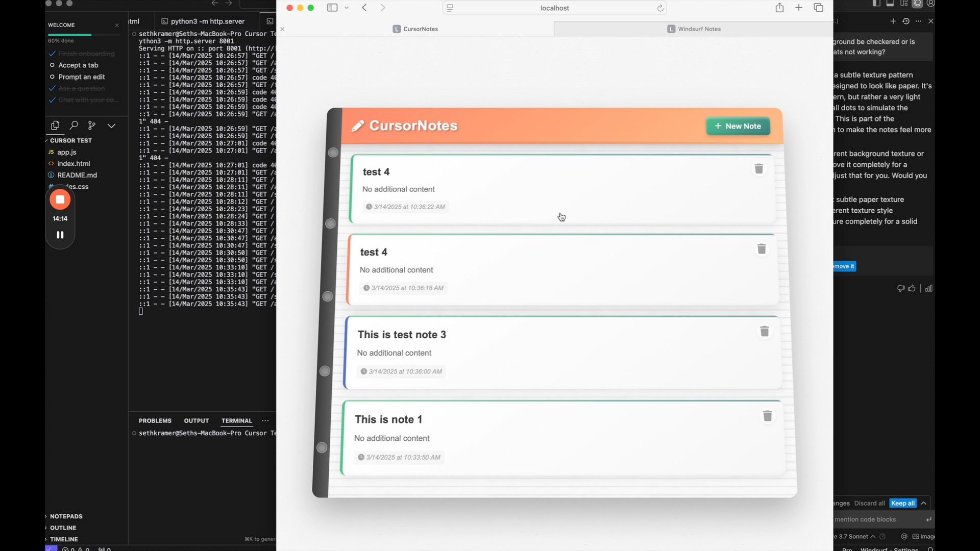Screen dimensions: 980x551
Task: Open panel overflow menu (three dots)
Action: pos(265,421)
